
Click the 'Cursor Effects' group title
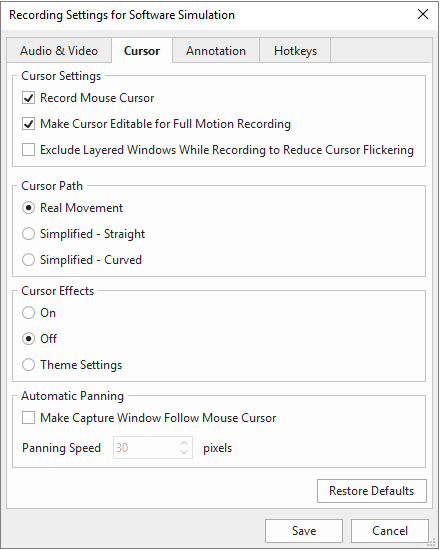(58, 291)
